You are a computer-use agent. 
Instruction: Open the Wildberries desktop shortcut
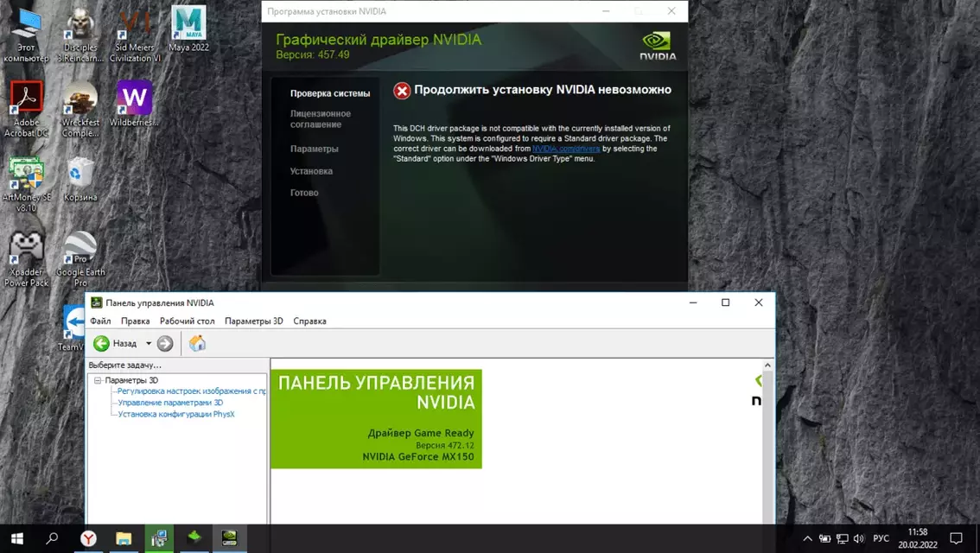click(134, 104)
